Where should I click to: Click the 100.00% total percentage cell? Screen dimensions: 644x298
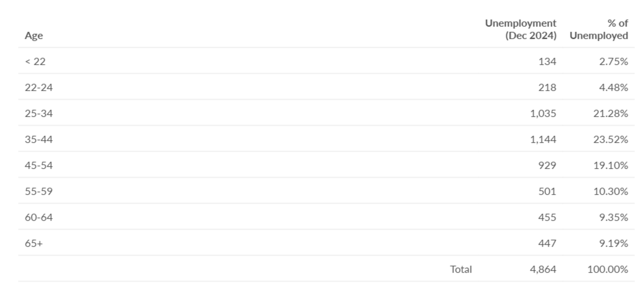[608, 269]
